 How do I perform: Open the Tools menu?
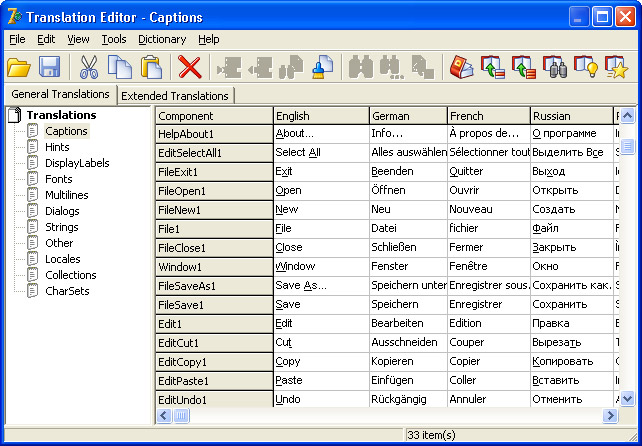click(x=114, y=39)
